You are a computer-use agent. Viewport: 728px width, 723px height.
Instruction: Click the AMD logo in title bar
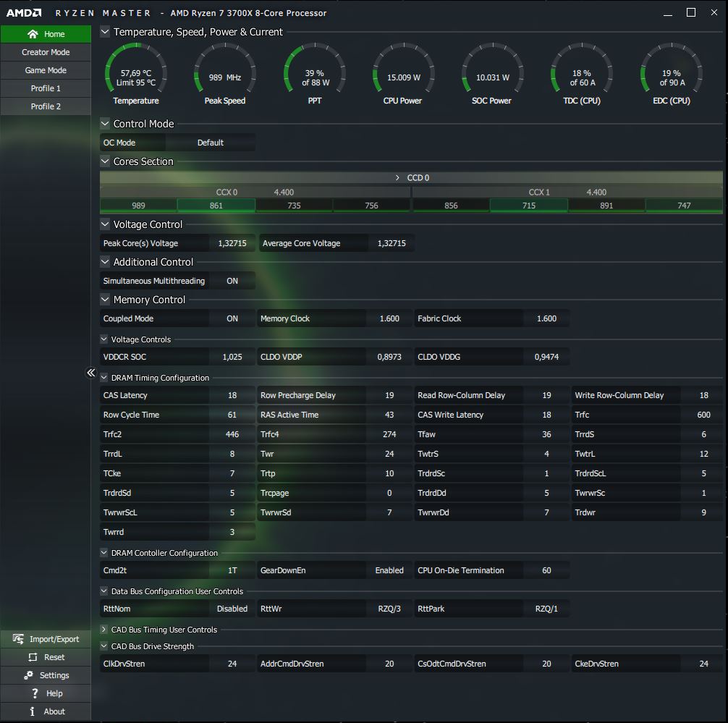coord(24,13)
